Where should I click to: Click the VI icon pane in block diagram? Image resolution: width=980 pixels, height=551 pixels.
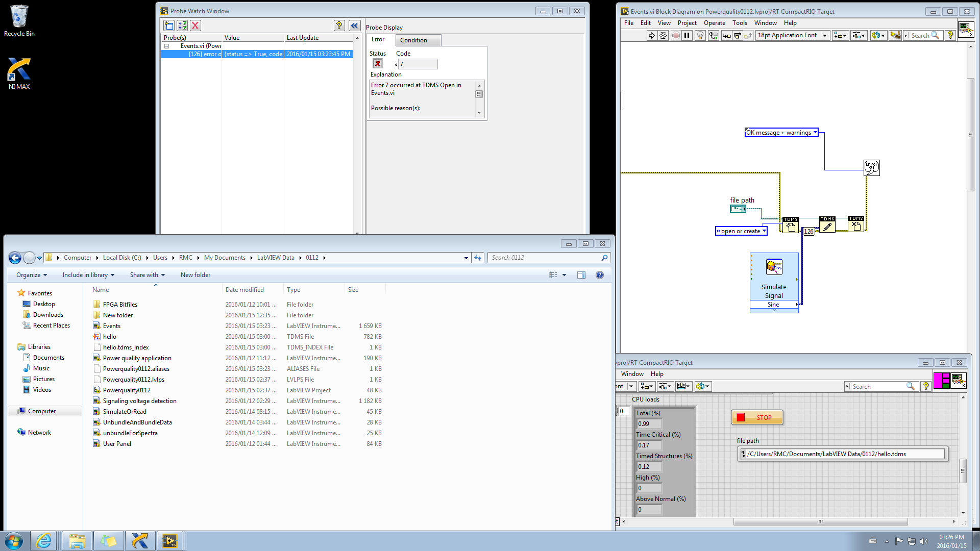coord(966,29)
